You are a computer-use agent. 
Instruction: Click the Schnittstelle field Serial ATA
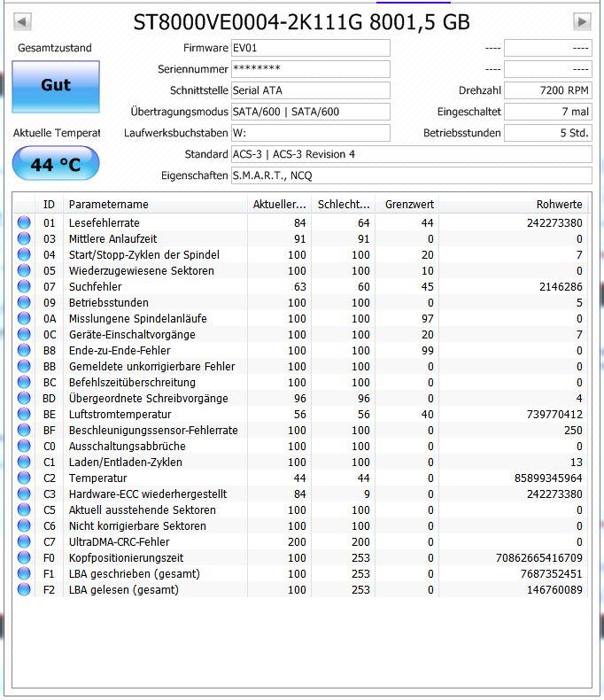tap(311, 90)
